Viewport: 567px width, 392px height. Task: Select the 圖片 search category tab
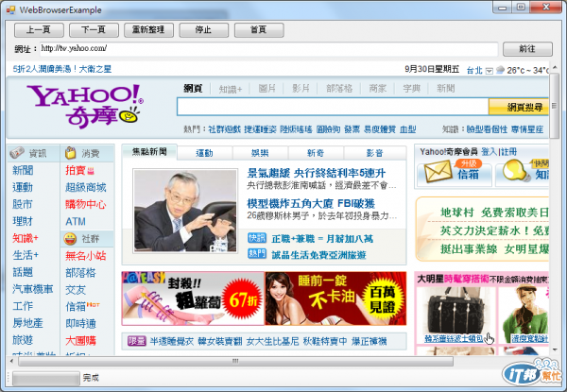pos(267,88)
